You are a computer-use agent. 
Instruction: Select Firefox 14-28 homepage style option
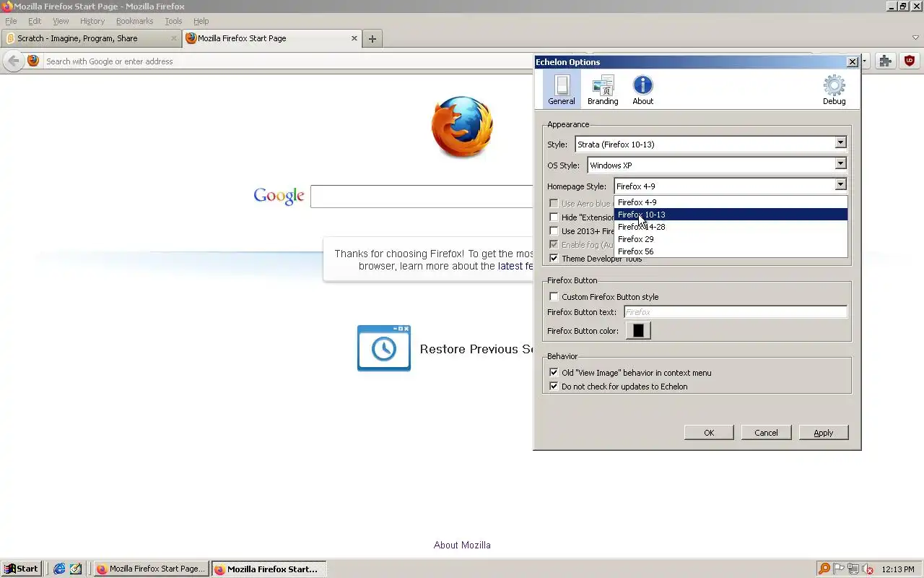coord(731,227)
